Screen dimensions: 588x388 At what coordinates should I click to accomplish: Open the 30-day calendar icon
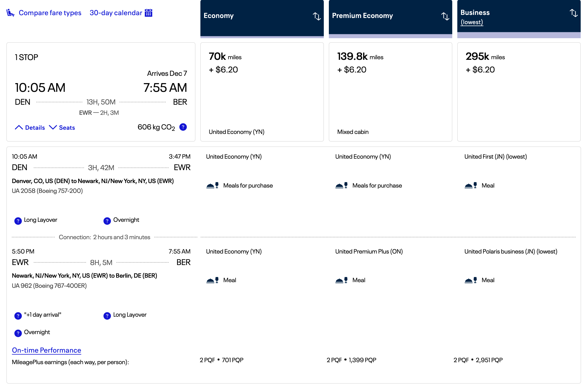(148, 12)
